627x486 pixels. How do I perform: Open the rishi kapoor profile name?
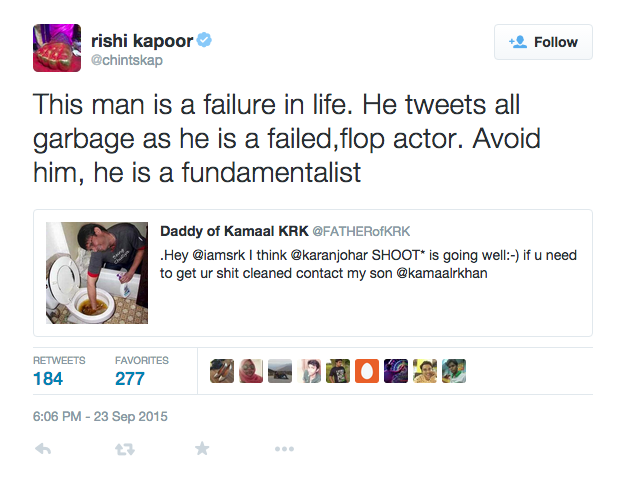(148, 40)
